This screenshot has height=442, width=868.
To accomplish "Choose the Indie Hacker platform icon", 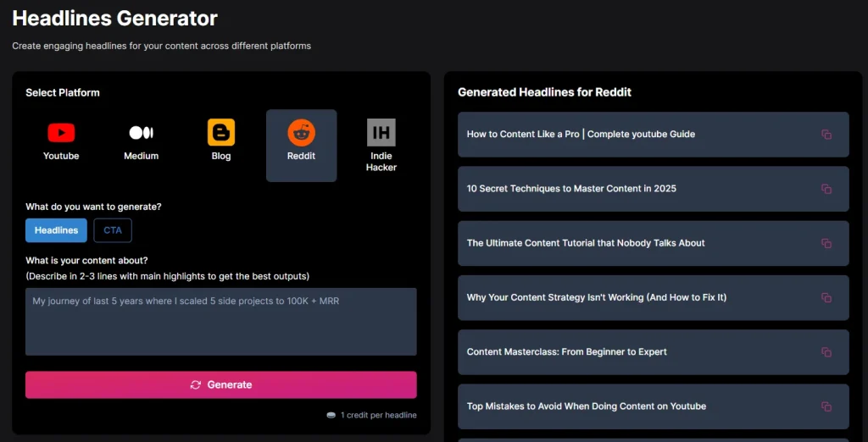I will point(381,133).
